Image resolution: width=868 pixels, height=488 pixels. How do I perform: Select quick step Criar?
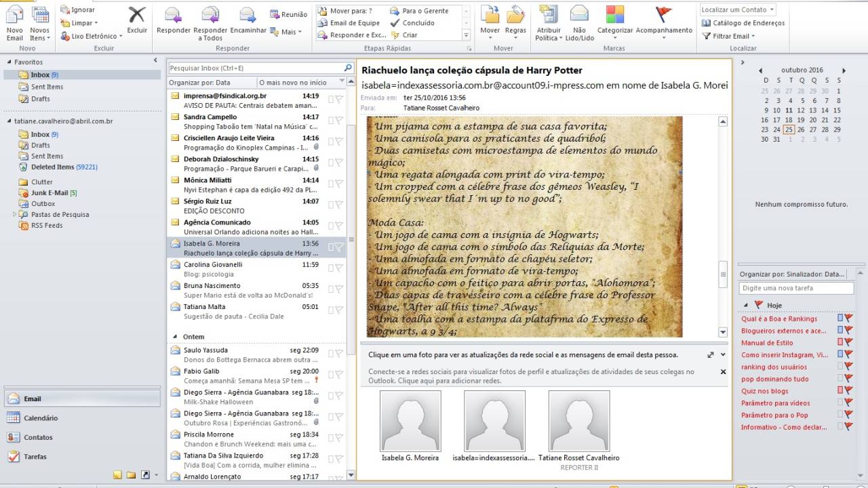[403, 35]
